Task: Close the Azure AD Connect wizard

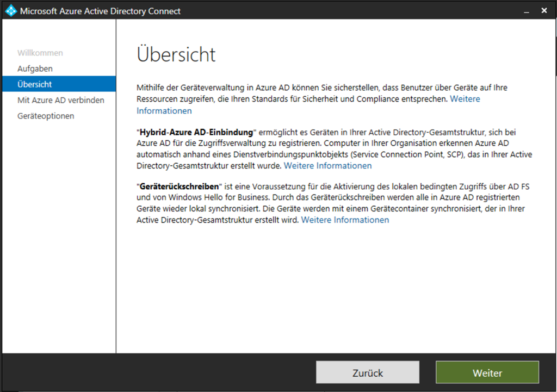Action: [x=544, y=11]
